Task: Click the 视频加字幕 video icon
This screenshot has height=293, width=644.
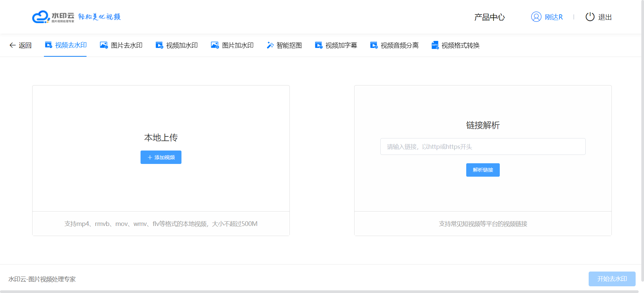Action: pos(319,45)
